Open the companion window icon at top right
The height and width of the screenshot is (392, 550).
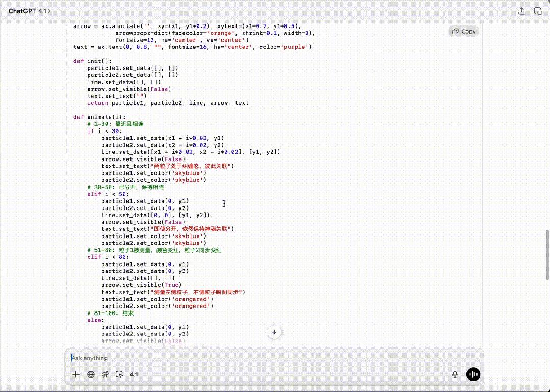pyautogui.click(x=537, y=11)
